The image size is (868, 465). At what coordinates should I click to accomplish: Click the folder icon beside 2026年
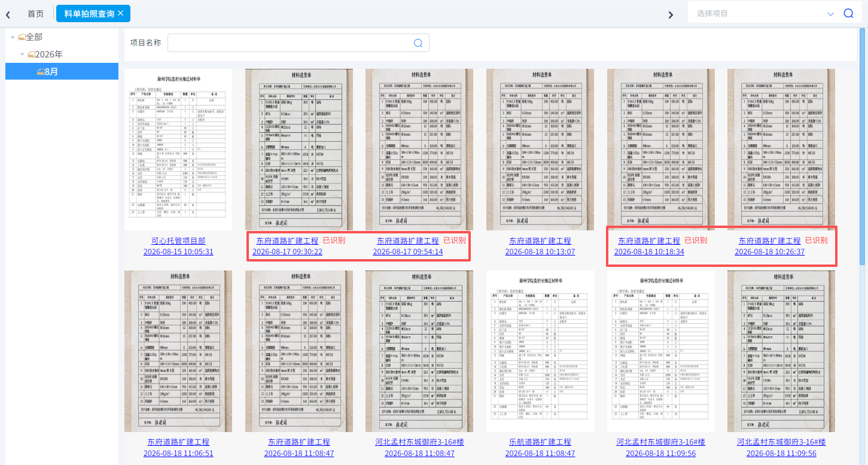click(31, 54)
